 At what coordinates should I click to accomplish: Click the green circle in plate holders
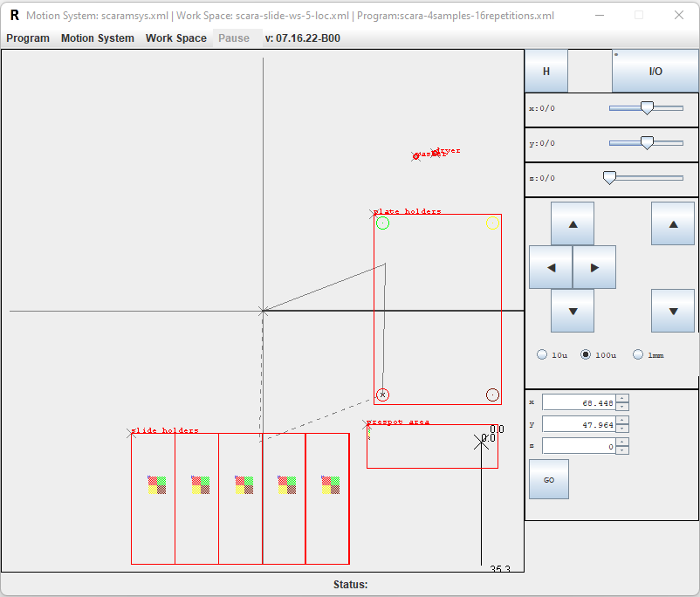382,223
